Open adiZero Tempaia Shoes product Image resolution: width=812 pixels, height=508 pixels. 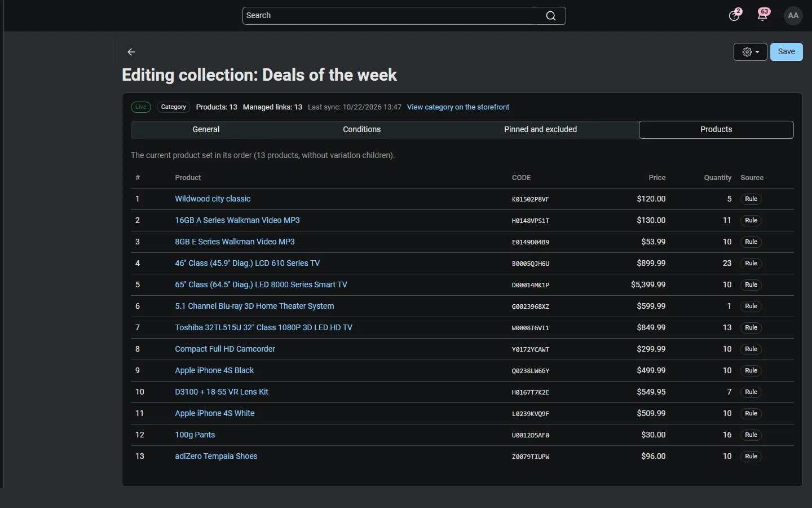pos(216,456)
